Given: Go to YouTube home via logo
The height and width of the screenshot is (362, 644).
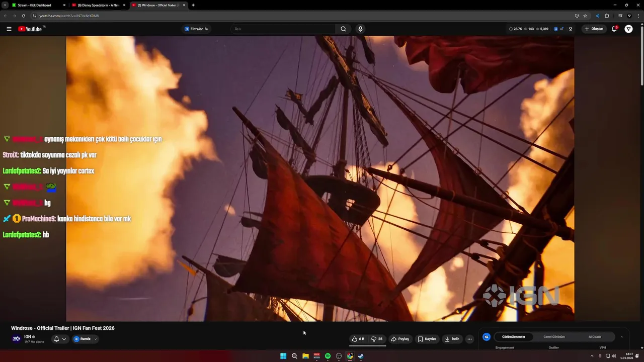Looking at the screenshot, I should click(30, 29).
